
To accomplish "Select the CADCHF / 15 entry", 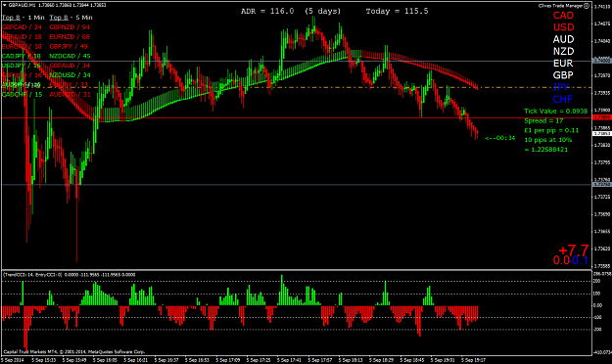I will tap(23, 94).
